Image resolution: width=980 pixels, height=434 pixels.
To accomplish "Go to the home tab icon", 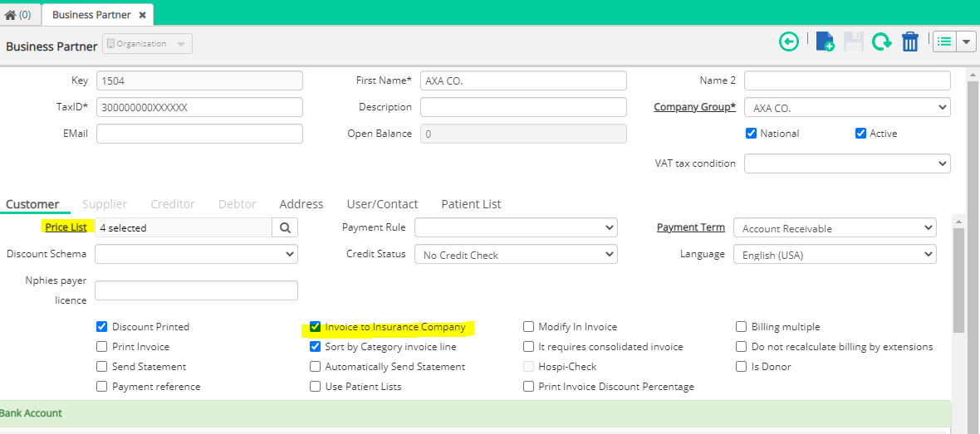I will pos(10,15).
